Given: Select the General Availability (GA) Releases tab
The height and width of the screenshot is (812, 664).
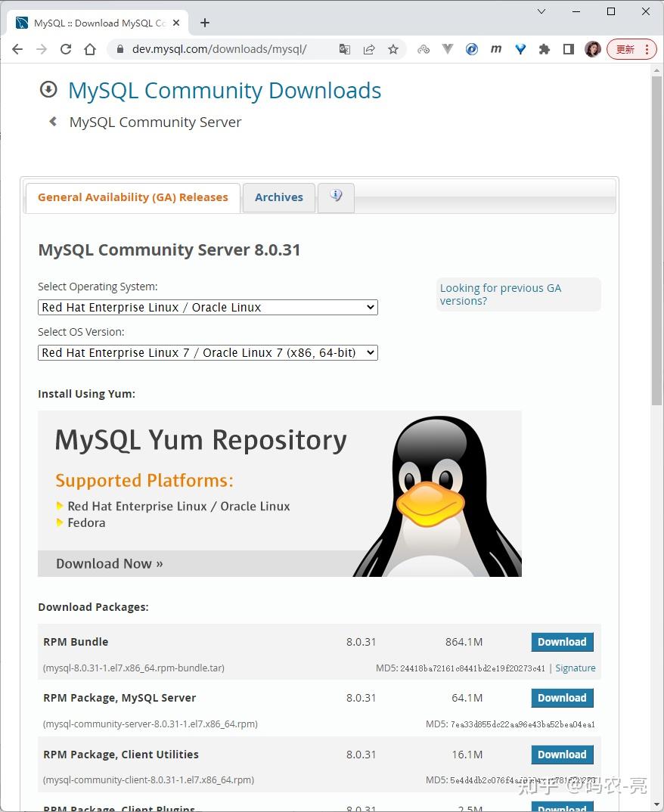Looking at the screenshot, I should point(133,197).
